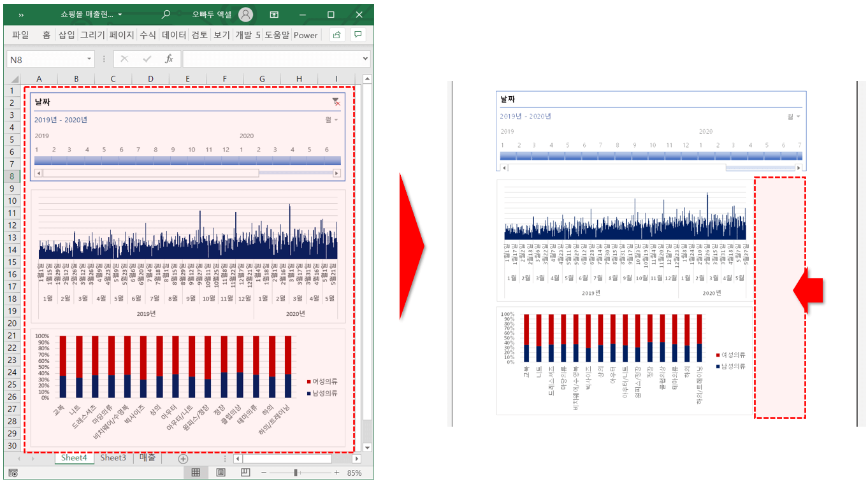Open the 삽입 ribbon tab
Viewport: 868px width, 484px height.
pyautogui.click(x=66, y=35)
